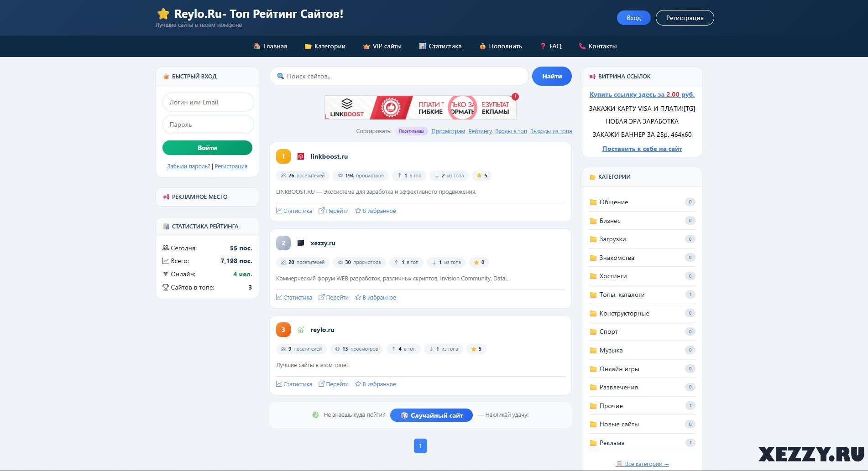868x471 pixels.
Task: Open Статистика link for reylo.ru
Action: pos(294,384)
